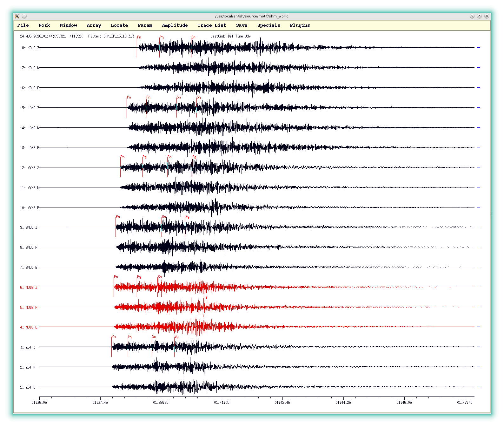Viewport: 504px width, 427px height.
Task: Open the Specials menu
Action: pos(269,25)
